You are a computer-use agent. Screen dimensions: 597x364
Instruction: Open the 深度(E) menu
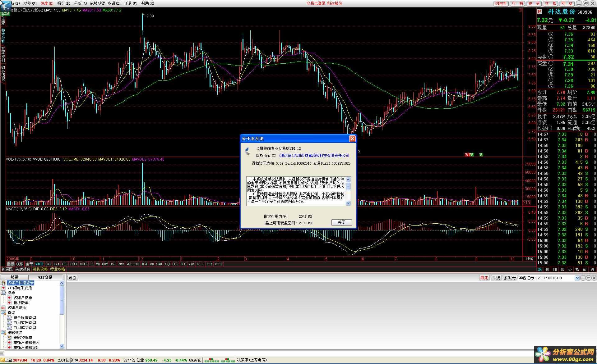click(47, 3)
